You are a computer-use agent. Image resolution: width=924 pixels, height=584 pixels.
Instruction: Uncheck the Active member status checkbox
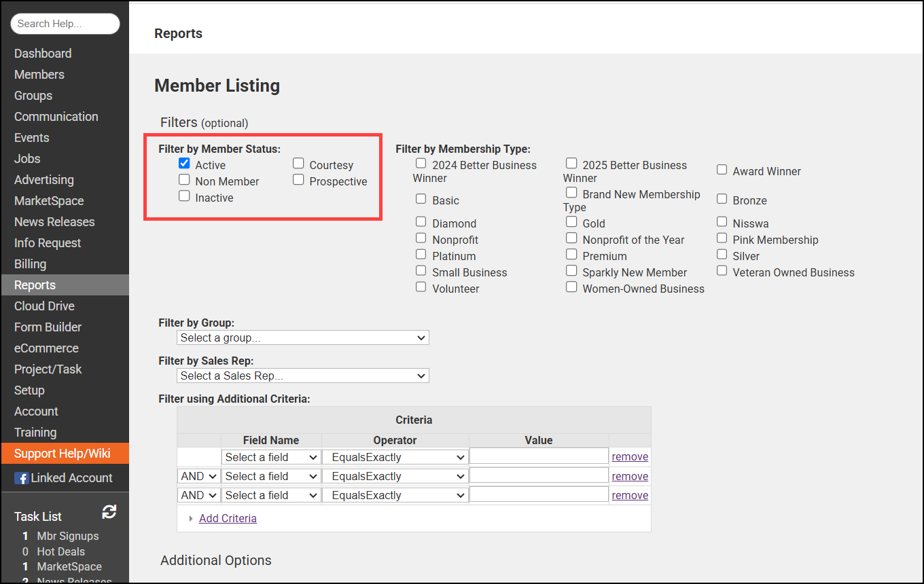coord(184,164)
